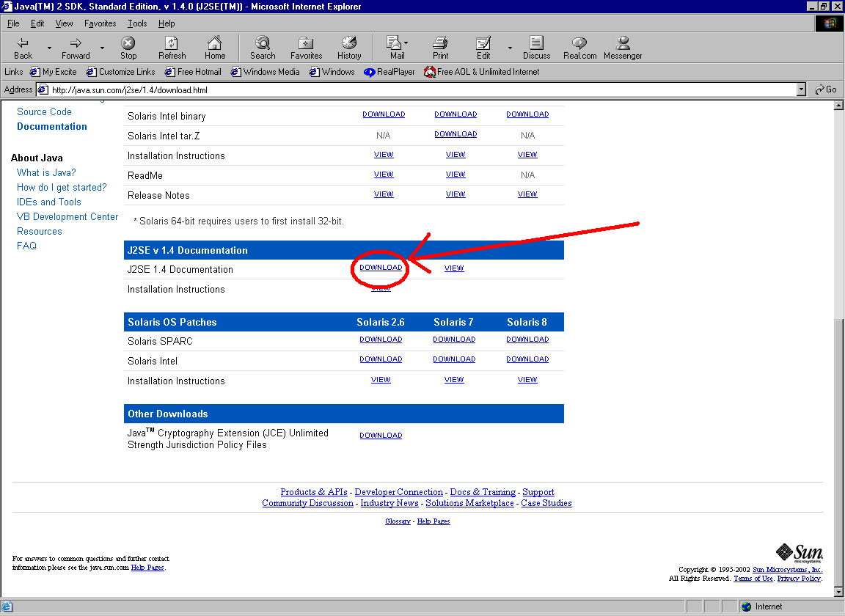Open the Customize Links shortcut
This screenshot has height=616, width=845.
pyautogui.click(x=121, y=72)
